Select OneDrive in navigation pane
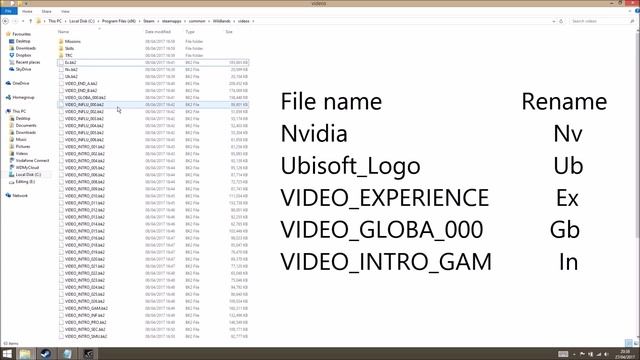 click(18, 83)
